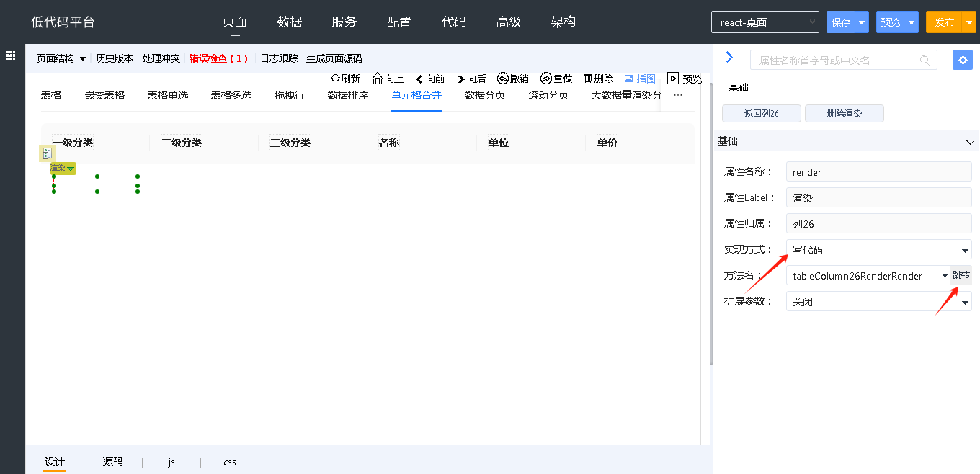Click the 向前 left-chevron toolbar button

(x=430, y=79)
